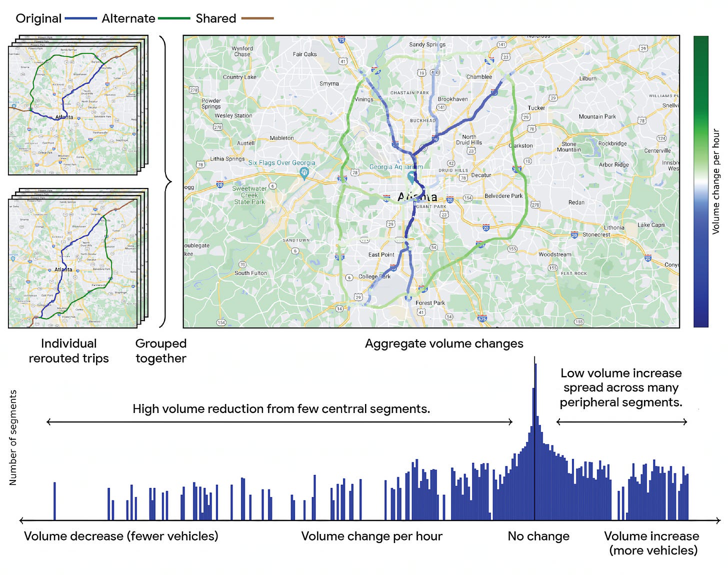Click the 'Number of segments' axis label
The width and height of the screenshot is (728, 575).
coord(13,437)
